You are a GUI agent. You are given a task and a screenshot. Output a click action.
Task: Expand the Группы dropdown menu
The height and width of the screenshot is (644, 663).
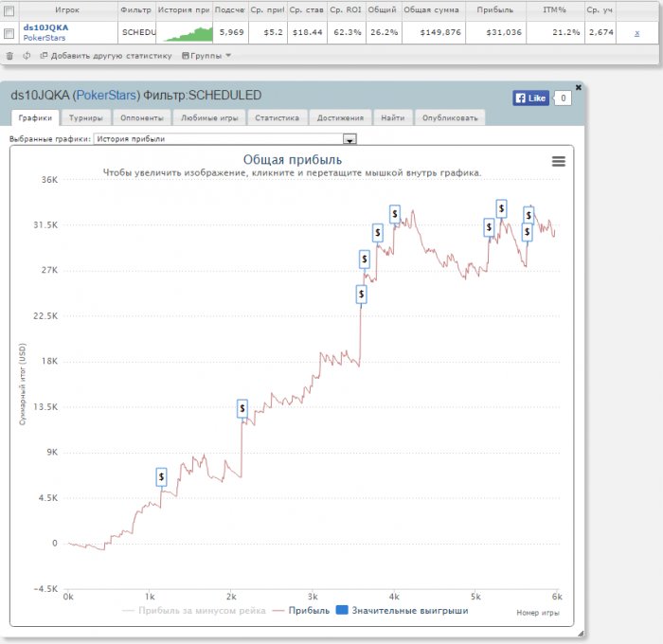click(206, 56)
